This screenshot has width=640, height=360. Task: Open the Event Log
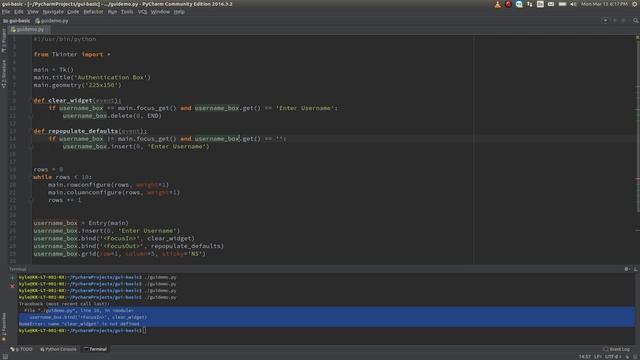(617, 349)
